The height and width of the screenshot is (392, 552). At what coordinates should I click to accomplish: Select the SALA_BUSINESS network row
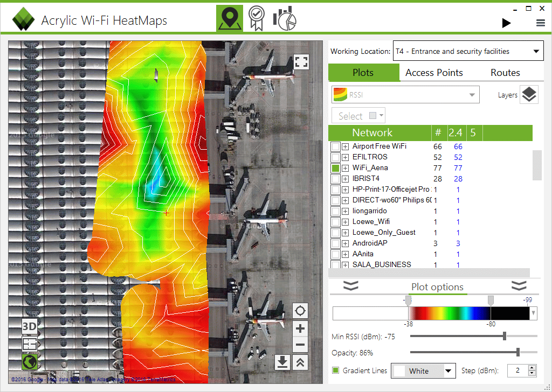coord(431,265)
